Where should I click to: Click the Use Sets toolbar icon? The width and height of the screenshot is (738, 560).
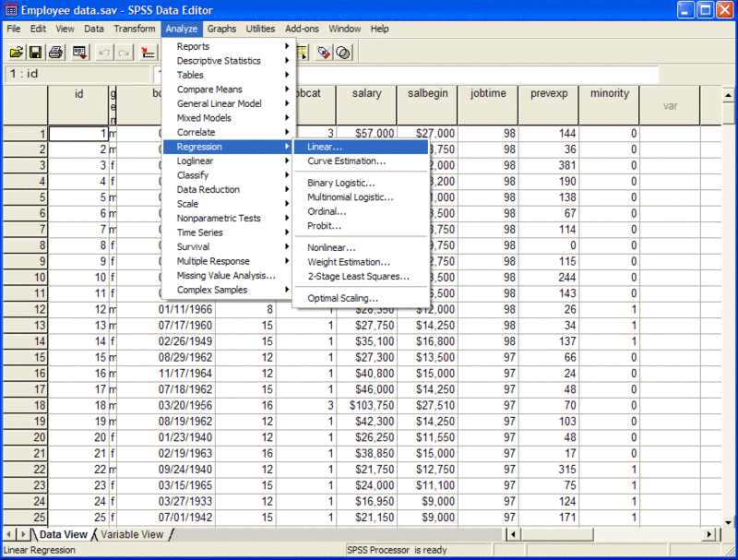[343, 53]
